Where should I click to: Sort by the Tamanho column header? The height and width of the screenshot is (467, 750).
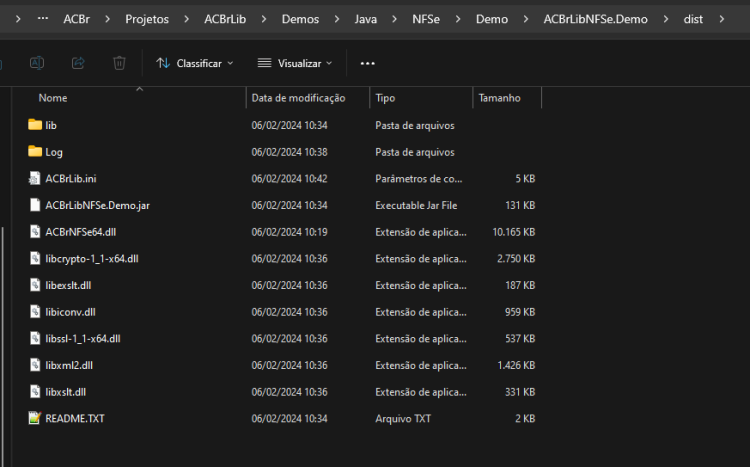tap(499, 98)
